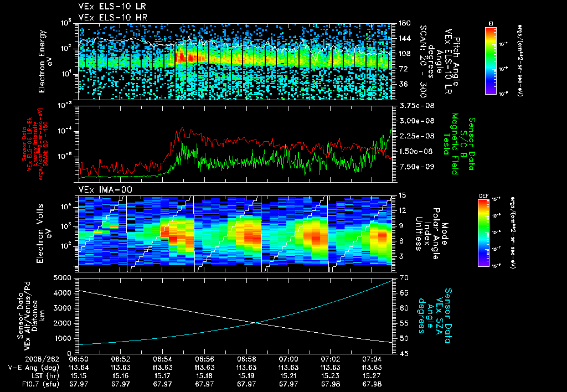Viewport: 567px width, 392px height.
Task: Click the 06:52 time tick label
Action: pyautogui.click(x=120, y=359)
